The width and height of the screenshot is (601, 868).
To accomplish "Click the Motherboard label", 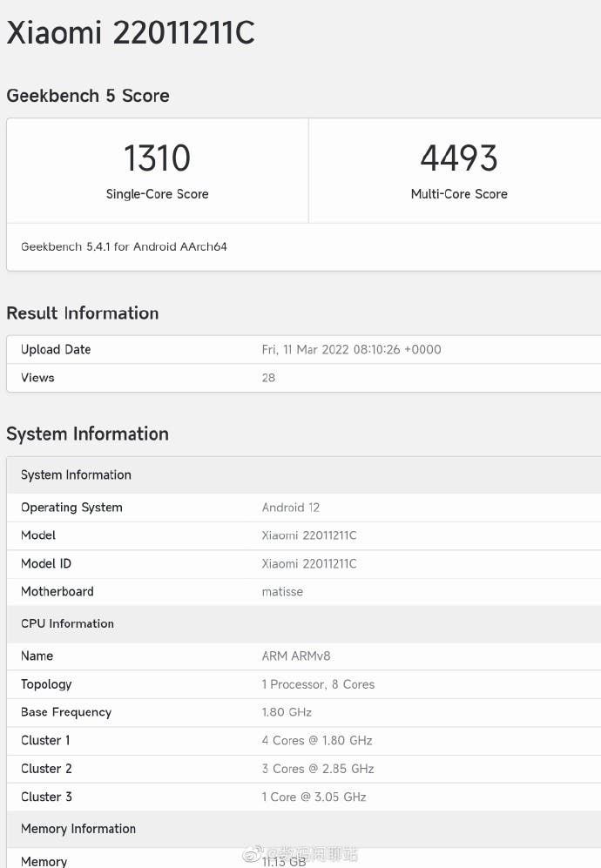I will [57, 592].
